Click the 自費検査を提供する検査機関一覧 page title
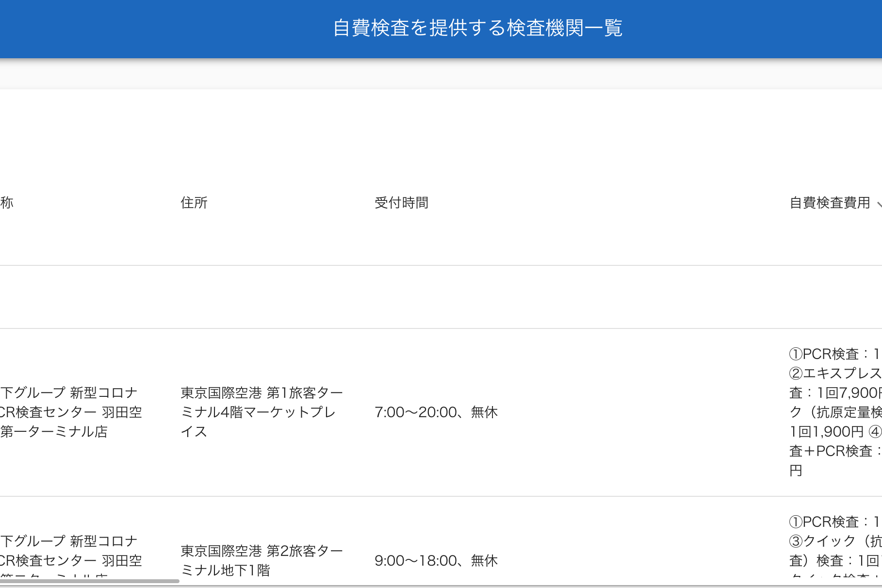 (x=477, y=28)
